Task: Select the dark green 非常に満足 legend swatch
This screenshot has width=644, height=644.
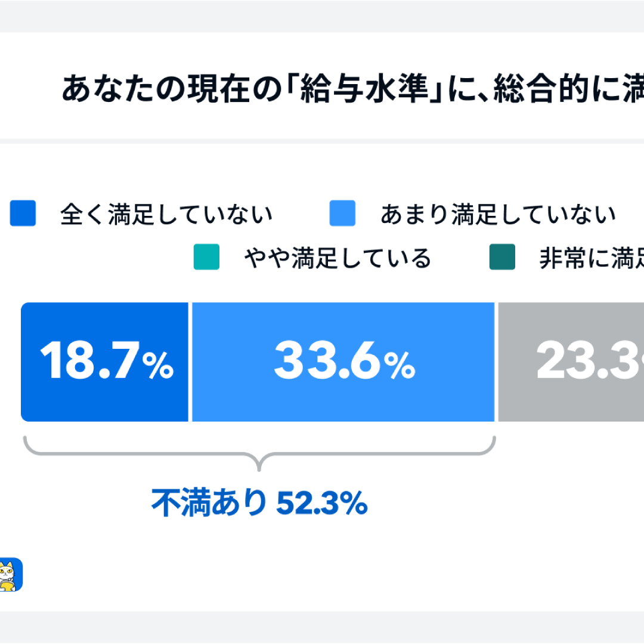Action: tap(502, 258)
